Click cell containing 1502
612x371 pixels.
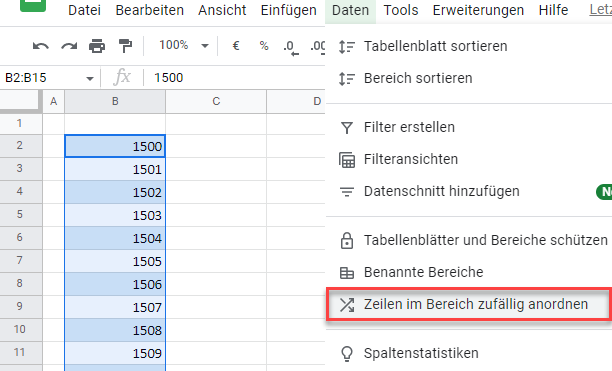(115, 192)
